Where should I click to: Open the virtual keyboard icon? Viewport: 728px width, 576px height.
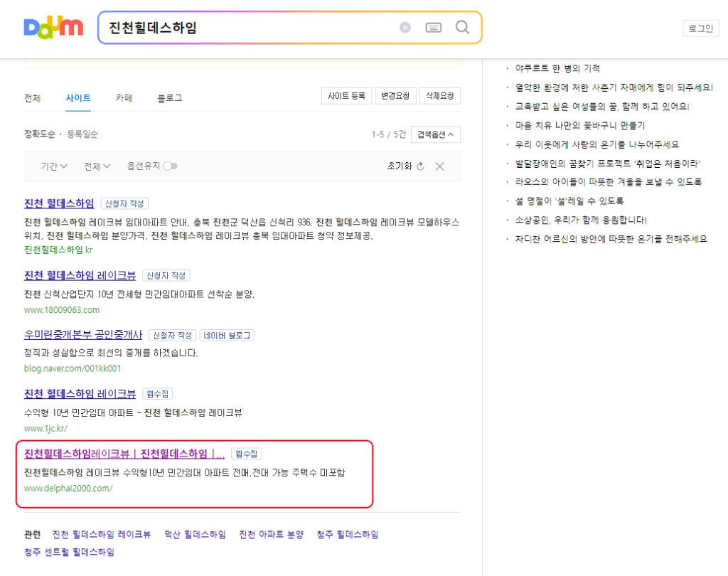(434, 28)
